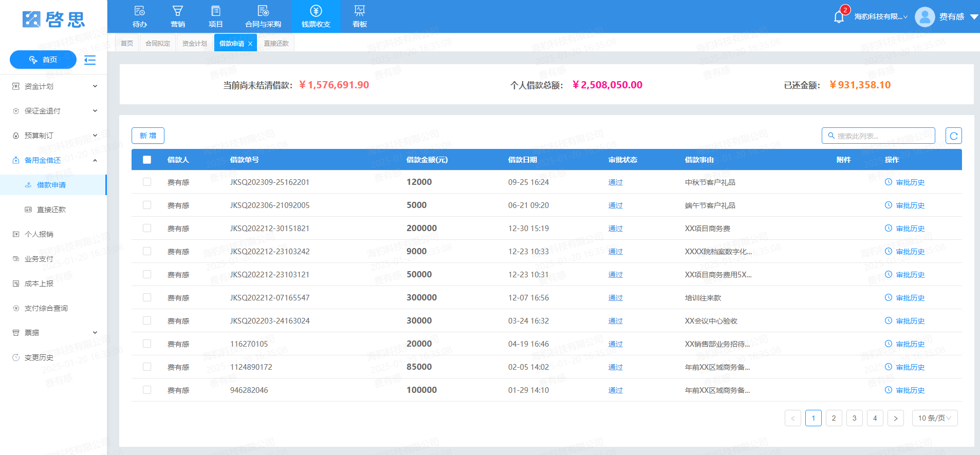Viewport: 980px width, 455px height.
Task: Select 借款申请 in the sidebar
Action: (x=53, y=185)
